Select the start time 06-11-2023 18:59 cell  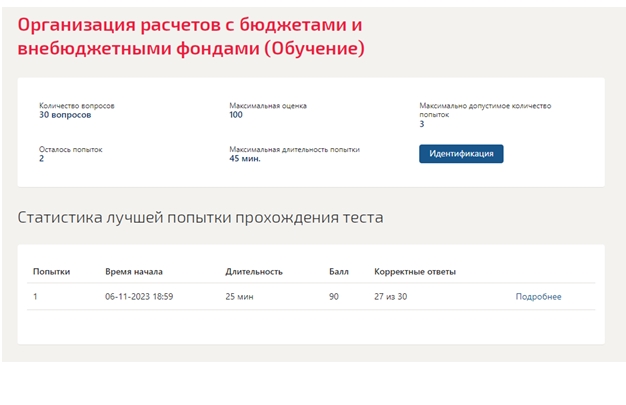point(139,297)
